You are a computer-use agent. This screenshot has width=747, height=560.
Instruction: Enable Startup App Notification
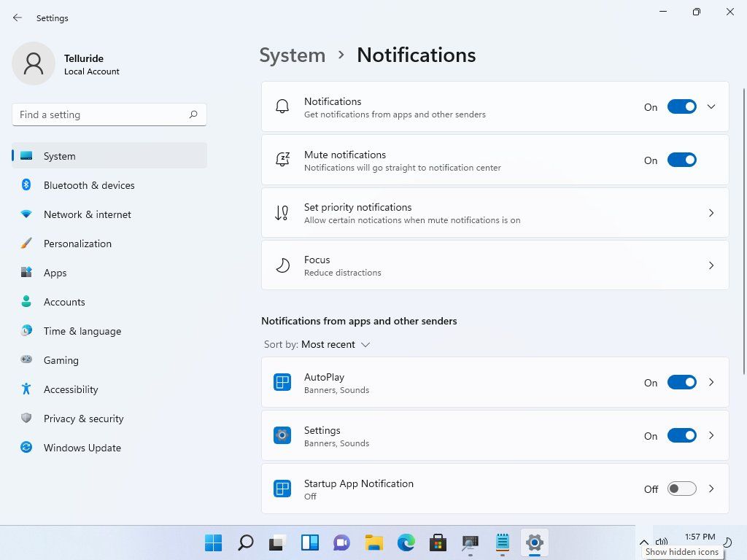tap(681, 489)
